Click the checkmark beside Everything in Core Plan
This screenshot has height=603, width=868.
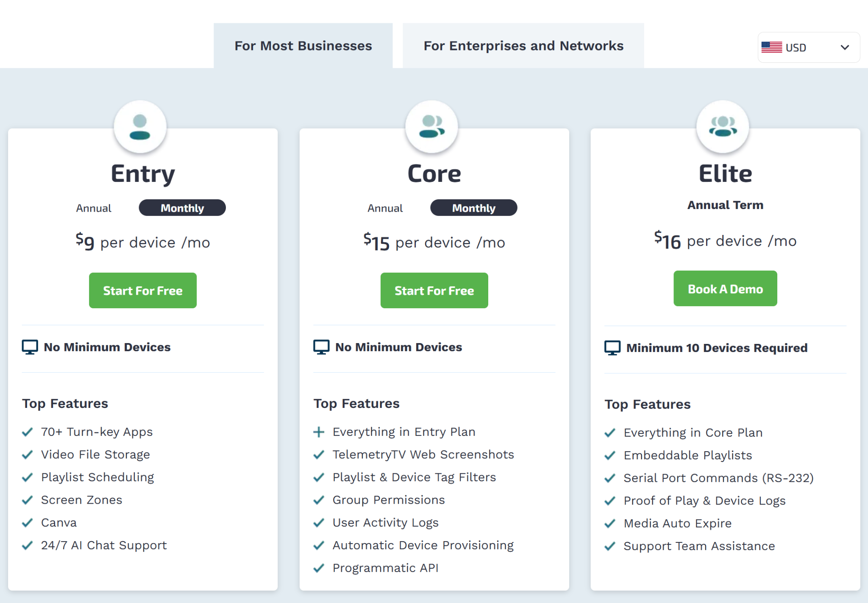point(610,433)
